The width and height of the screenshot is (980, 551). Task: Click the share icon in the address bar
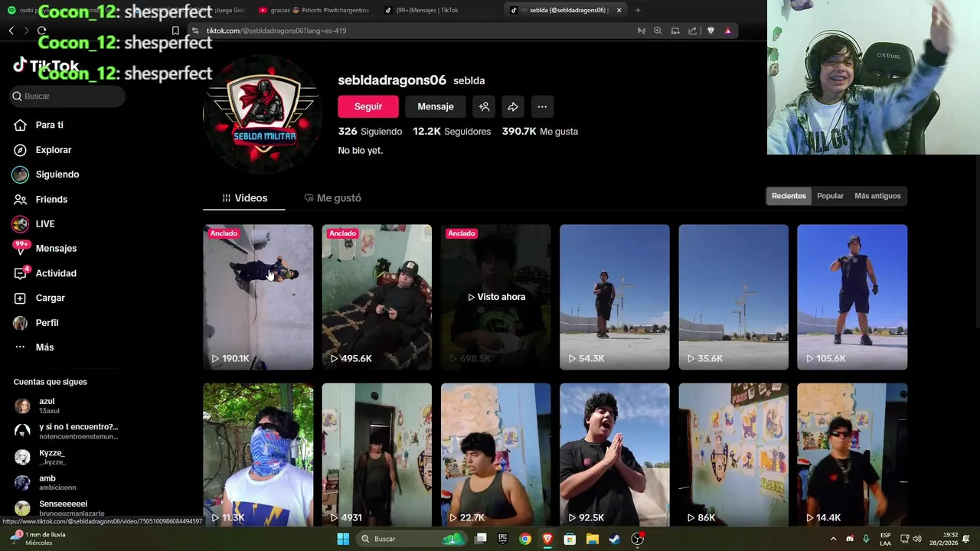click(x=692, y=31)
